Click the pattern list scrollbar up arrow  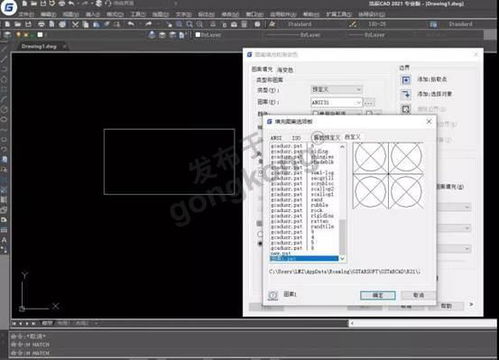click(342, 147)
